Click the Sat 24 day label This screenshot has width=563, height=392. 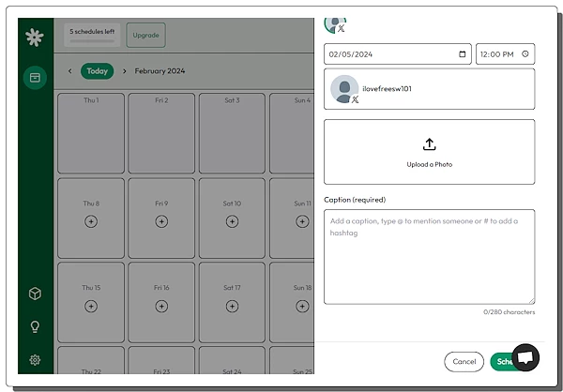point(232,371)
